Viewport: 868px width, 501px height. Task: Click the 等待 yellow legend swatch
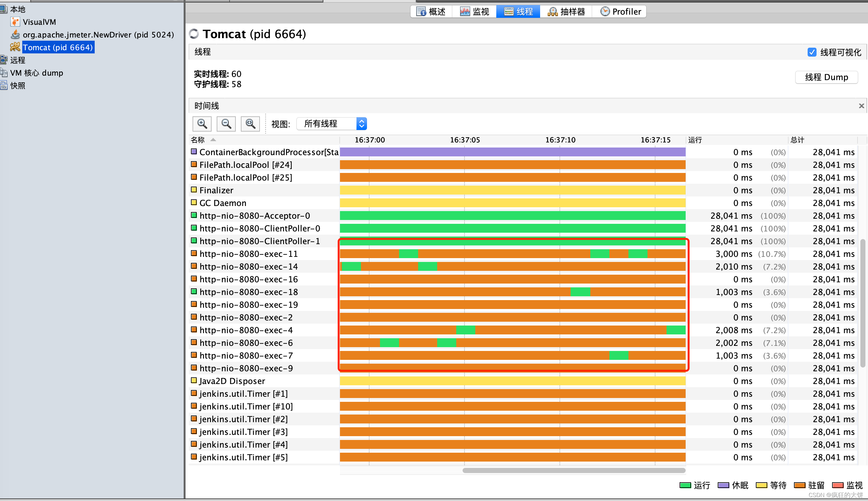761,485
